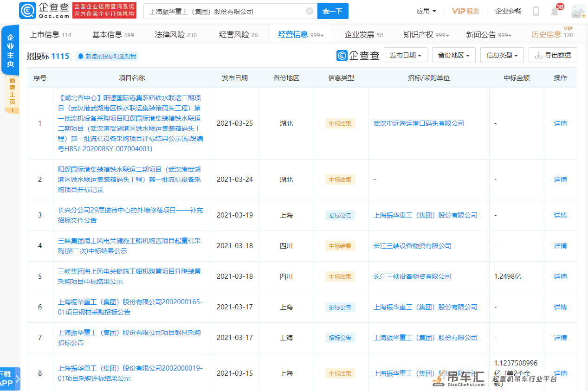View 详情 for row 3
The height and width of the screenshot is (391, 588).
[x=560, y=215]
